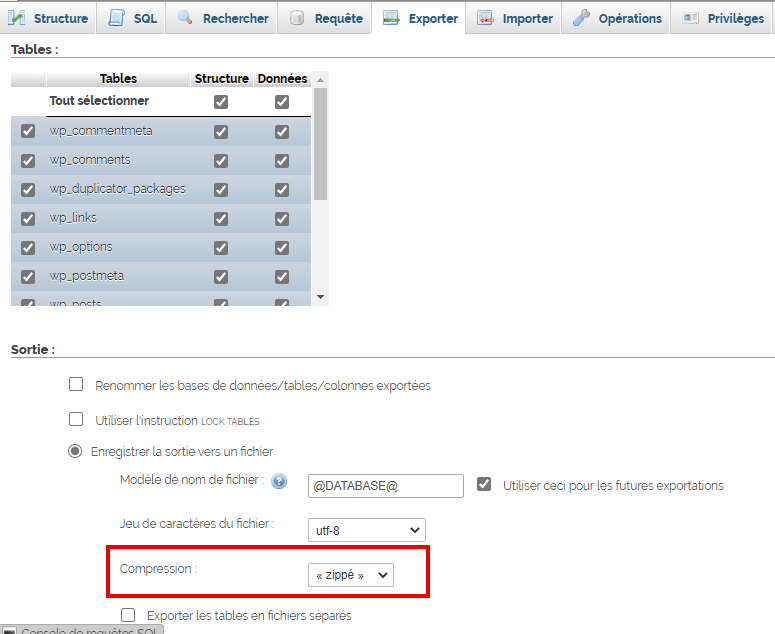This screenshot has height=634, width=775.
Task: Uncheck wp_postmeta Données checkbox
Action: [282, 277]
